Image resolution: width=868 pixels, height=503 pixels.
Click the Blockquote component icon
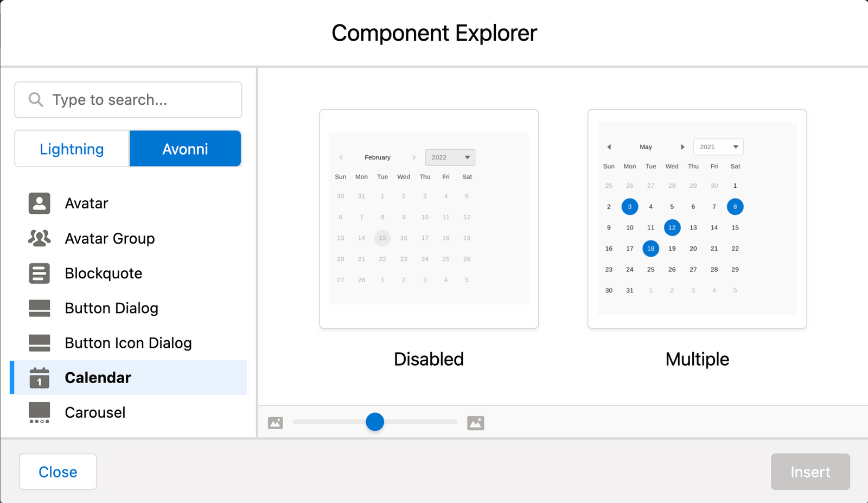point(39,273)
